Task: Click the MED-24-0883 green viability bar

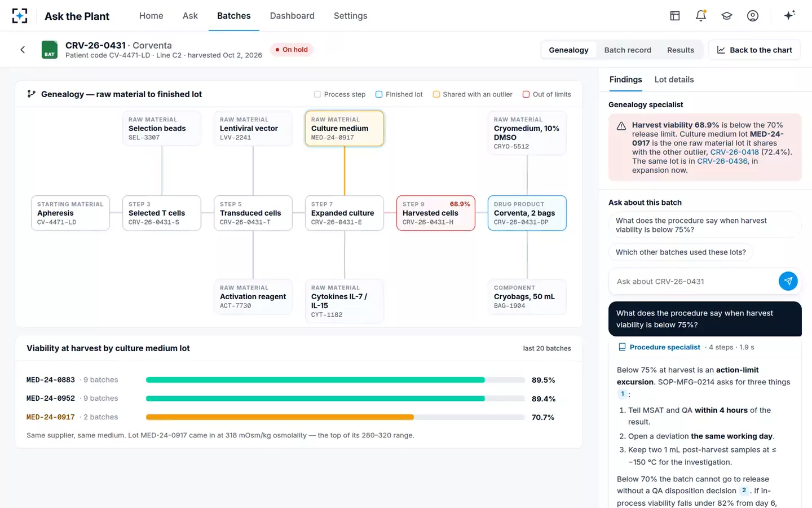Action: point(315,380)
